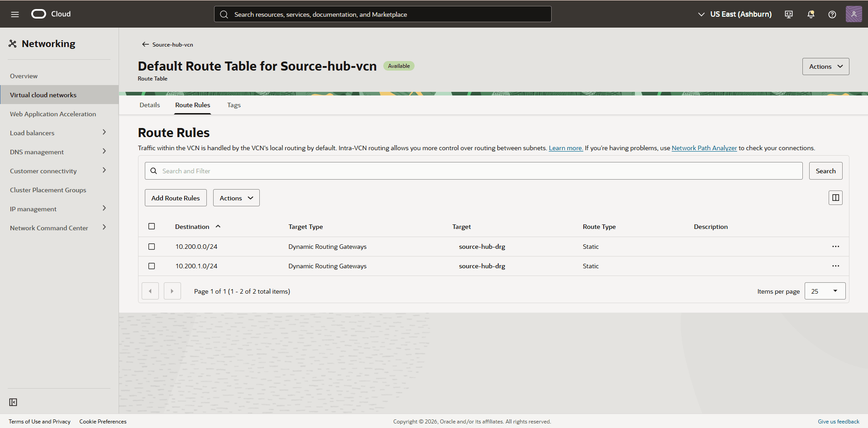Switch to the Tags tab
This screenshot has width=868, height=428.
coord(234,105)
